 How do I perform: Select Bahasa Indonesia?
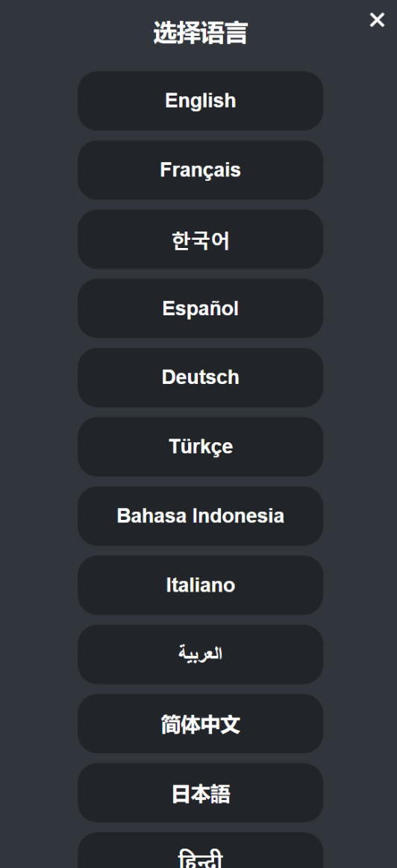(200, 516)
